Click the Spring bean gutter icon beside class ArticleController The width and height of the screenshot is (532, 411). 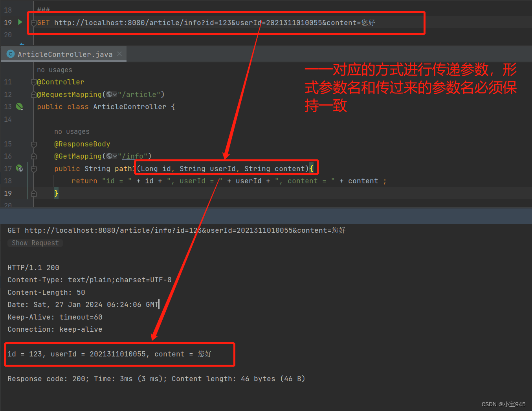tap(19, 106)
